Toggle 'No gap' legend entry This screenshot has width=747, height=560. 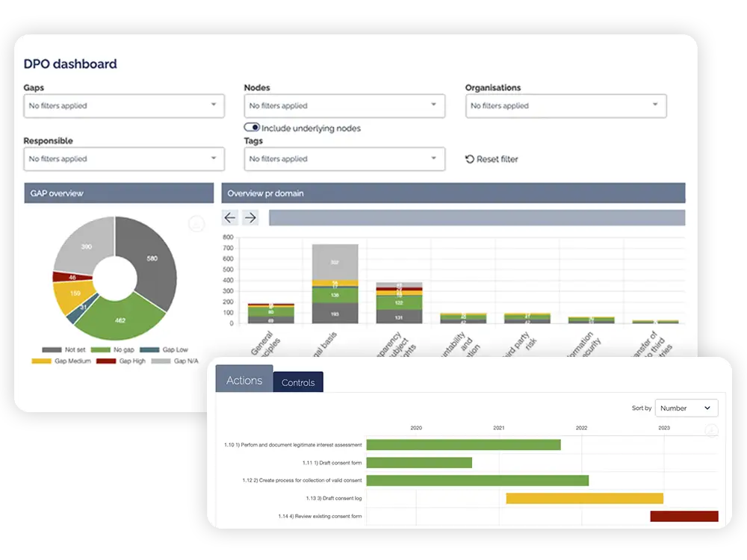click(x=113, y=349)
